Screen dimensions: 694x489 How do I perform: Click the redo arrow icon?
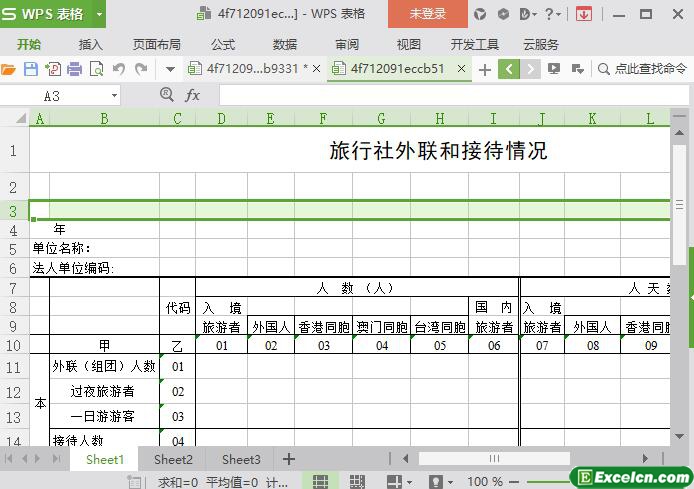click(x=141, y=69)
